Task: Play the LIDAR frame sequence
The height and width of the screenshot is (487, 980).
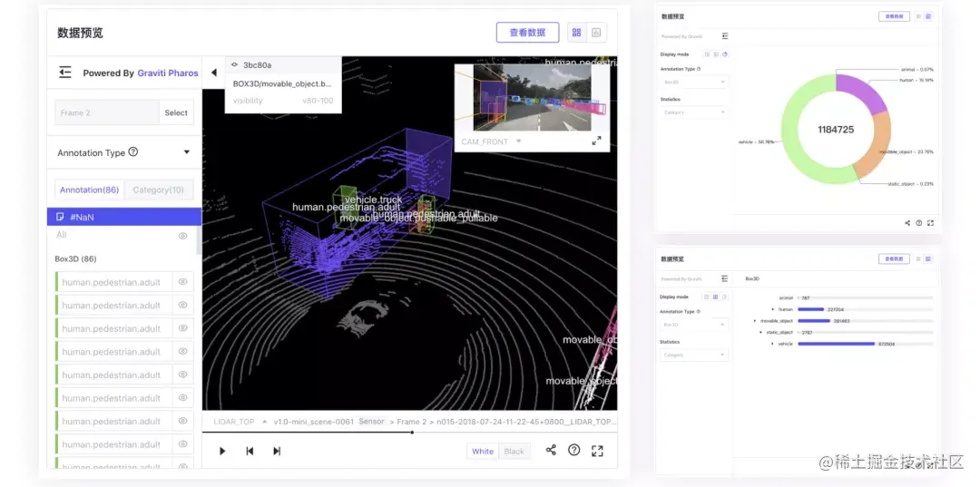Action: (x=222, y=451)
